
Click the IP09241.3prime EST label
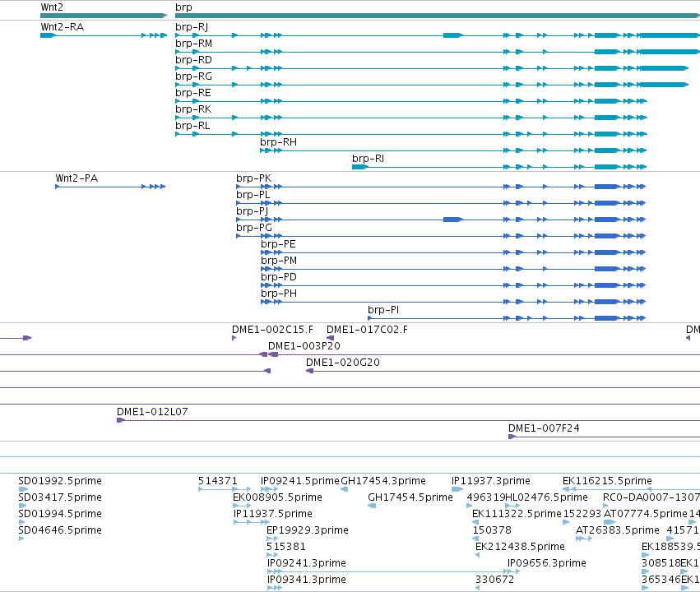306,563
